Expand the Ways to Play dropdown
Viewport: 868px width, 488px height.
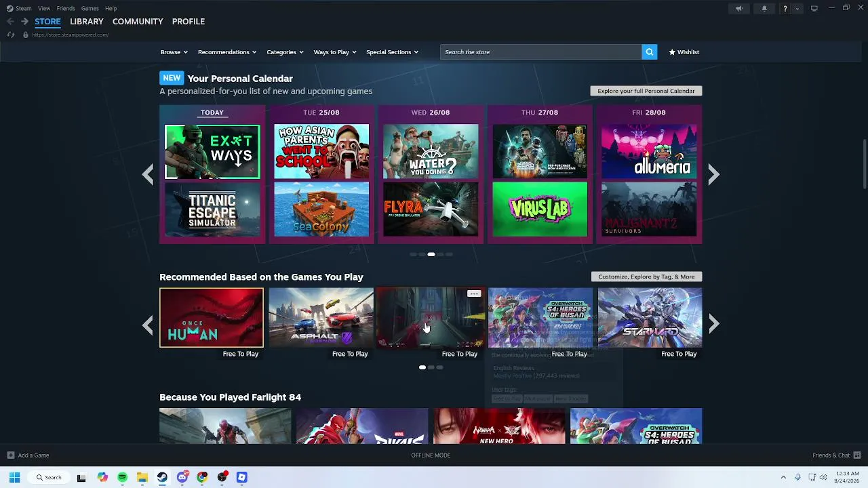(335, 52)
